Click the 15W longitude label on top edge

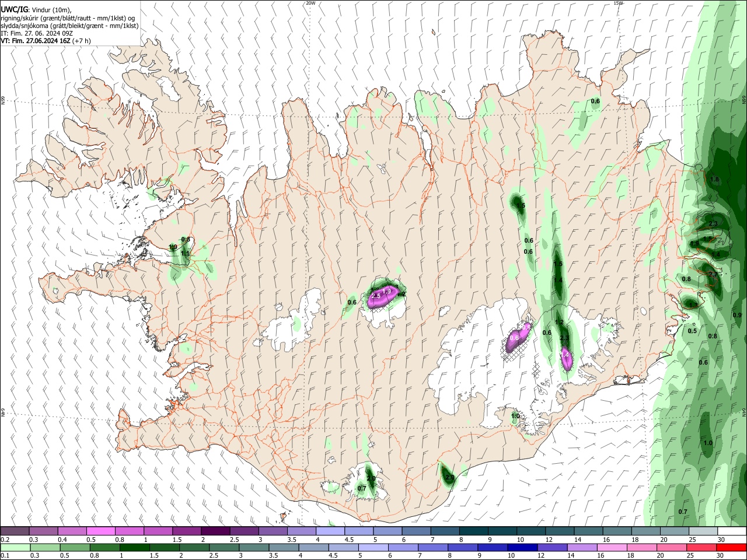(x=619, y=3)
